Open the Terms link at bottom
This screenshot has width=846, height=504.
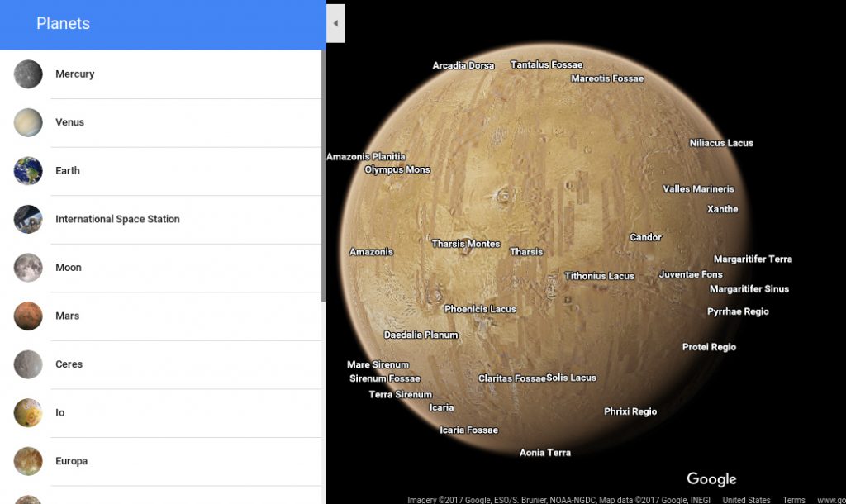pos(794,500)
